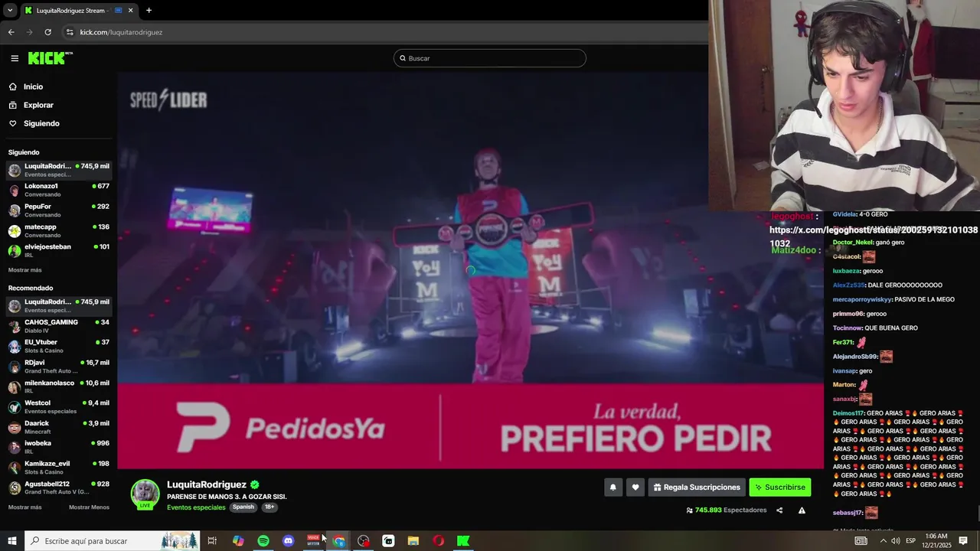
Task: Toggle the heart follow button
Action: point(635,487)
